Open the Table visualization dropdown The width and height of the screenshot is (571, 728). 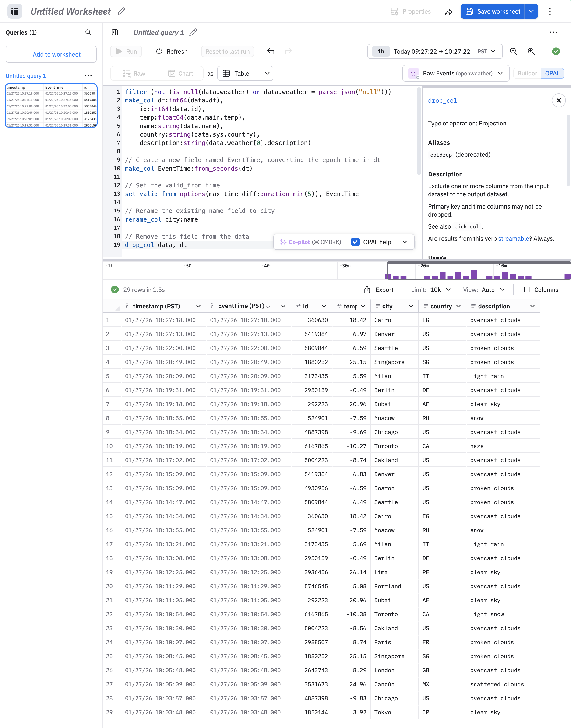pyautogui.click(x=245, y=74)
